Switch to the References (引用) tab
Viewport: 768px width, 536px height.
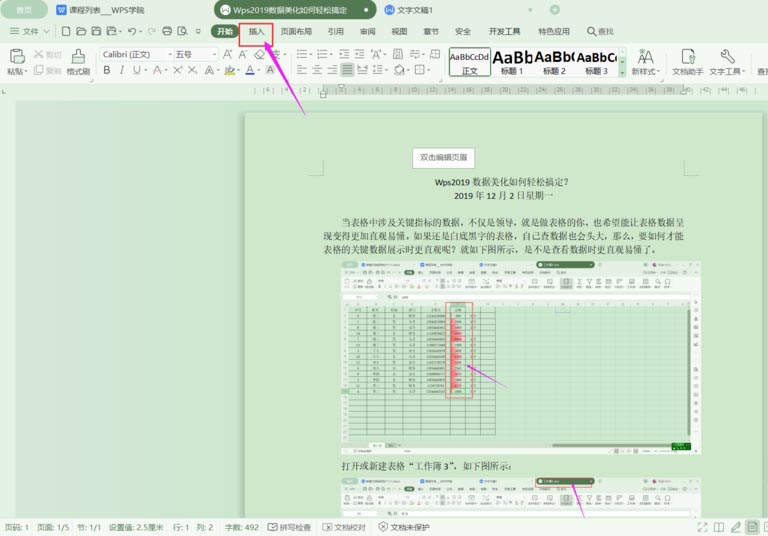coord(336,31)
